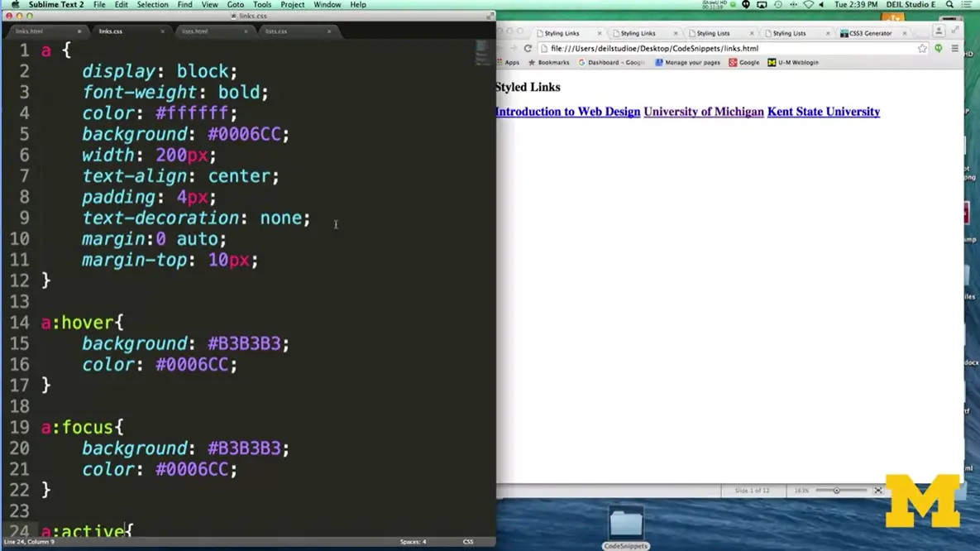Screen dimensions: 980x551
Task: Open the U-M Weblogin bookmark
Action: (793, 63)
